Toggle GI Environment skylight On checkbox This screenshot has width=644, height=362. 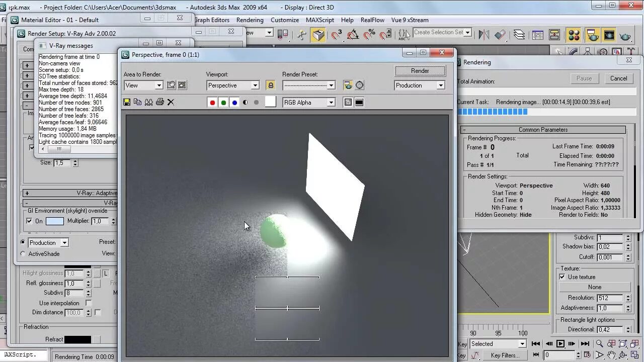[29, 221]
